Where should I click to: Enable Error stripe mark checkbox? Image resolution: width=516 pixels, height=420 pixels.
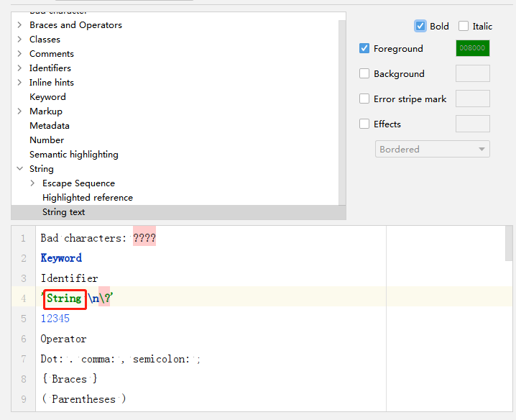(364, 99)
